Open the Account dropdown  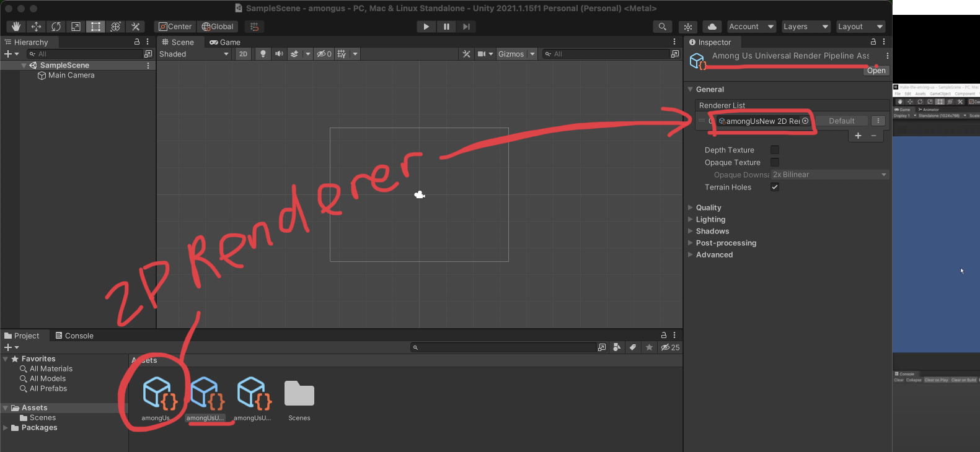751,27
